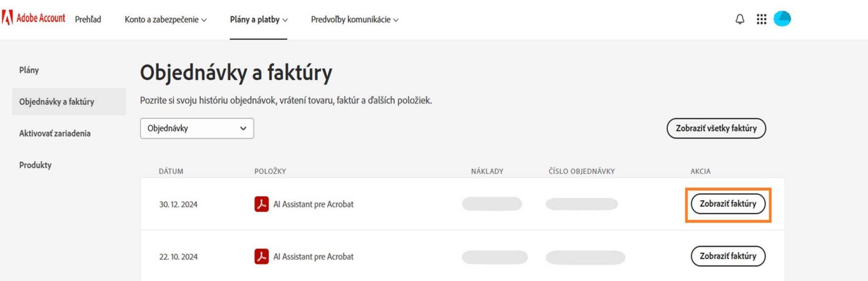
Task: Open Produkty in the sidebar
Action: click(x=35, y=165)
